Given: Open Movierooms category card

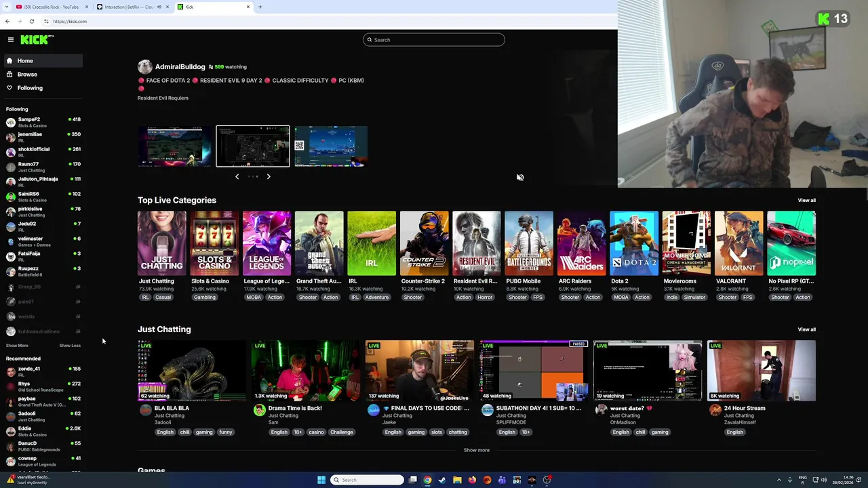Looking at the screenshot, I should (x=686, y=243).
